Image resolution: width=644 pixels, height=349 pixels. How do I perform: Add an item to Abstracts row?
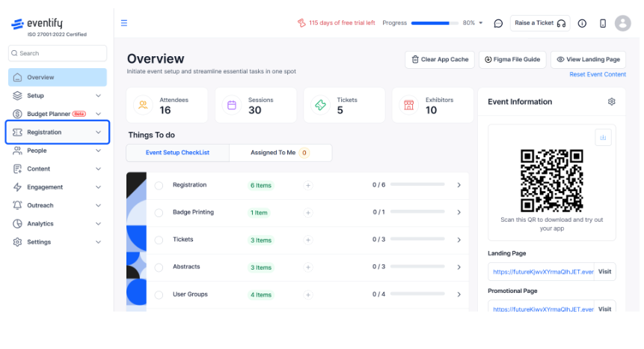click(x=308, y=267)
